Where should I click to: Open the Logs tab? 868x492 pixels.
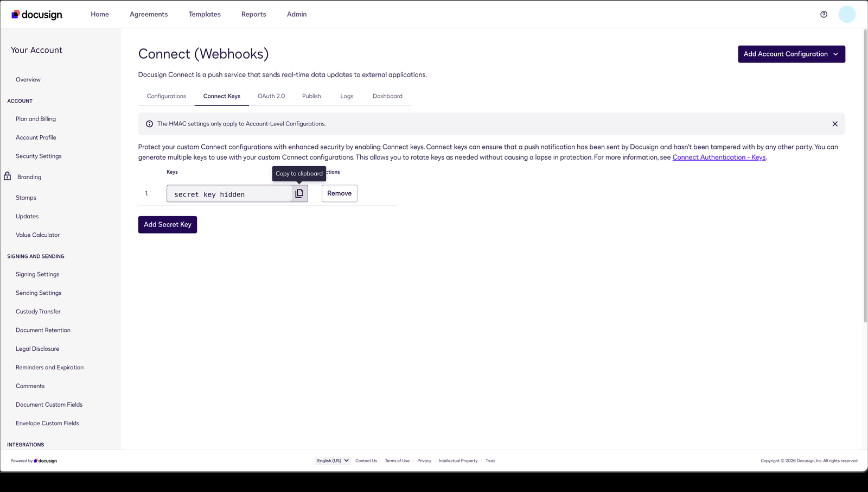347,96
